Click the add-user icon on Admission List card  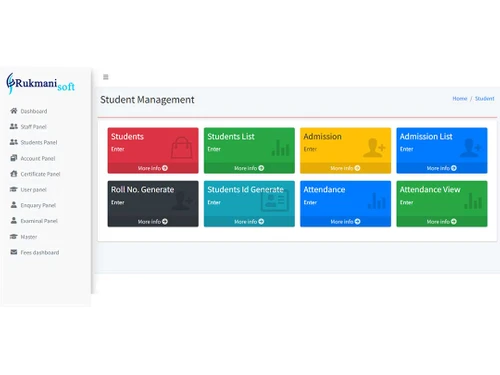(x=471, y=148)
